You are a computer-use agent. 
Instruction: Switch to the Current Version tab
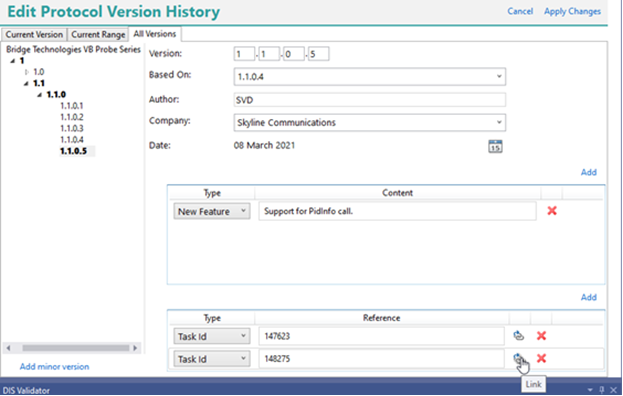pyautogui.click(x=34, y=35)
